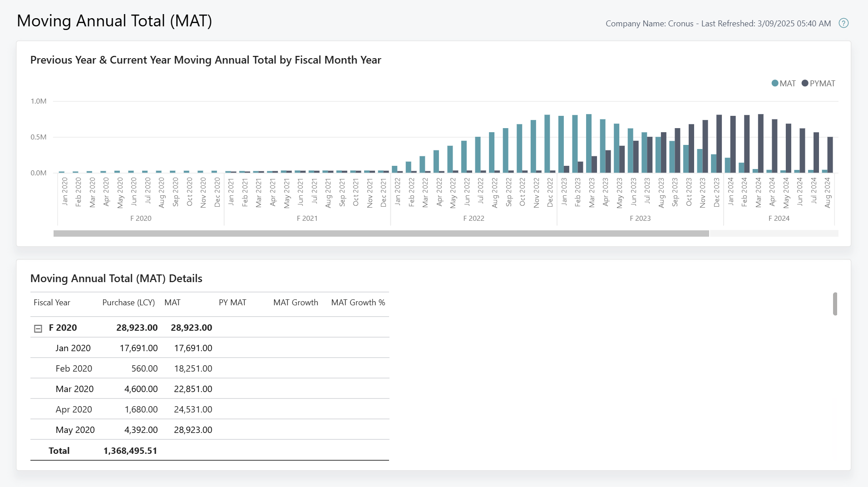Toggle the PYMAT series in the legend
Image resolution: width=868 pixels, height=487 pixels.
[819, 83]
